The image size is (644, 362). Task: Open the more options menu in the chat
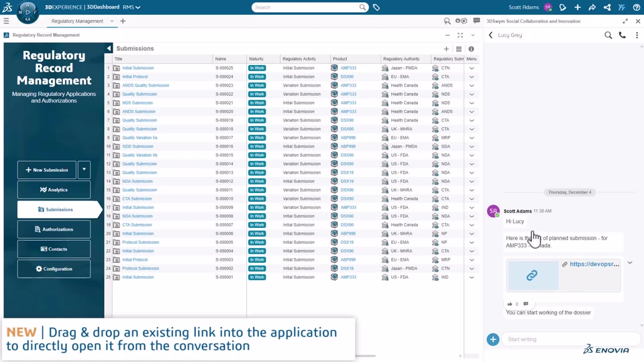pyautogui.click(x=637, y=36)
